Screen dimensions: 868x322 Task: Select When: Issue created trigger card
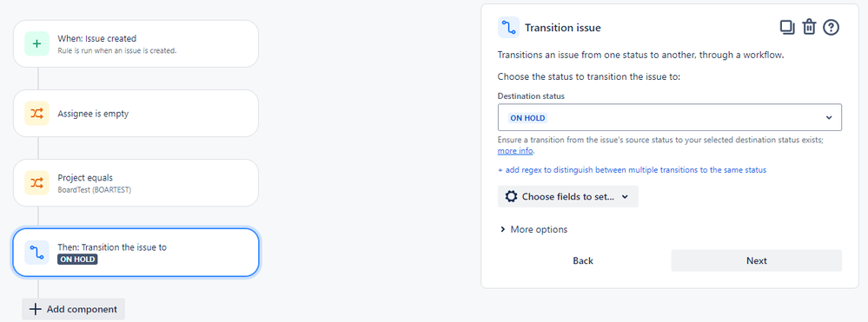(x=136, y=43)
